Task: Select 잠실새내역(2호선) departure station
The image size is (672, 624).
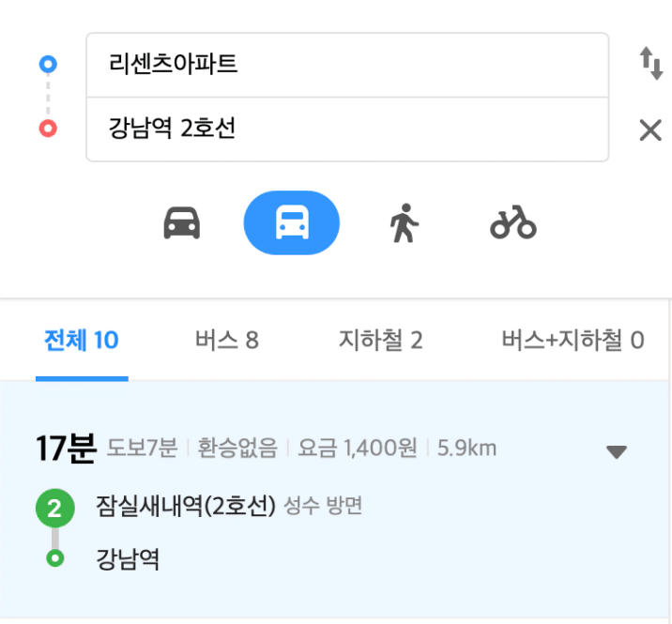Action: coord(186,506)
